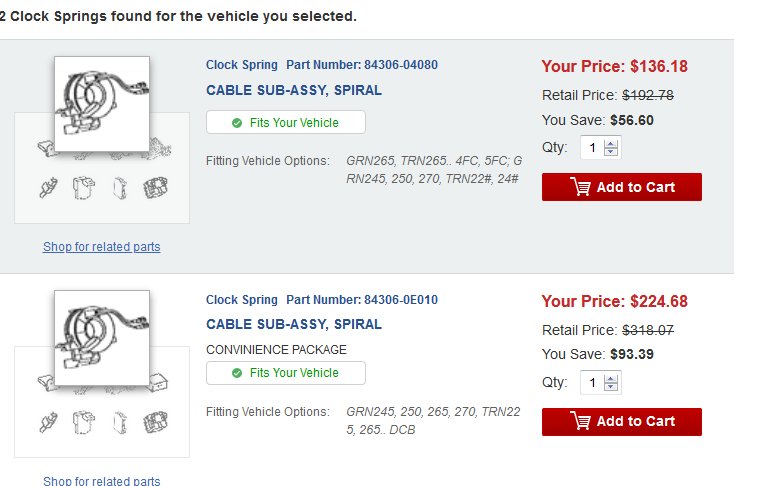Click second Shop for related parts link
This screenshot has width=763, height=486.
pyautogui.click(x=102, y=480)
